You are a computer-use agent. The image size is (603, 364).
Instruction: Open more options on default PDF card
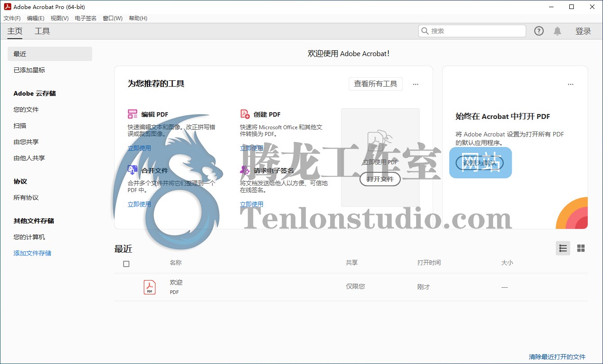(x=571, y=84)
